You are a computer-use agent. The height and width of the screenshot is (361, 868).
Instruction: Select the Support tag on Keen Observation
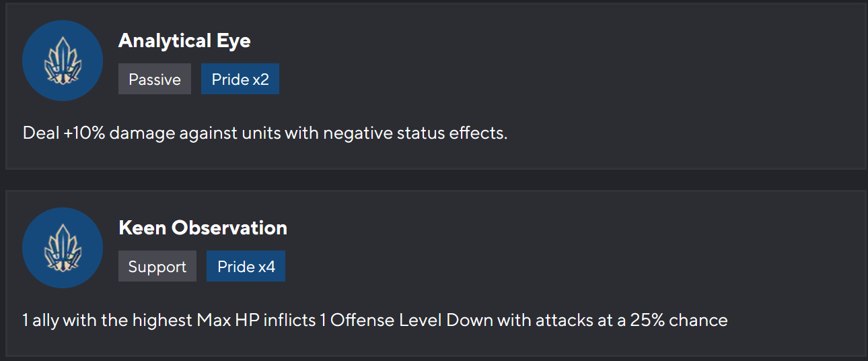pyautogui.click(x=157, y=267)
